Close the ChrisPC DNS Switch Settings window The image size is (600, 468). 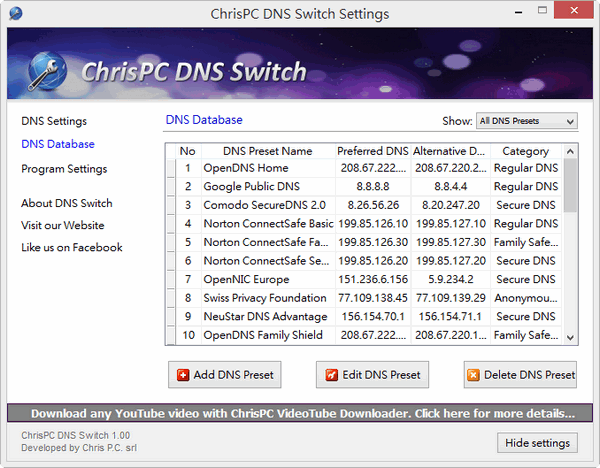click(x=574, y=10)
